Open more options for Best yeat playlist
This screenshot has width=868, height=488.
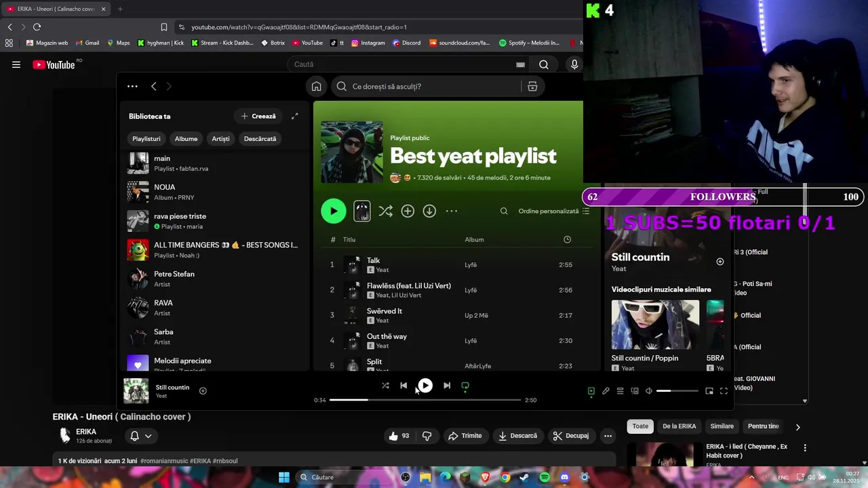(x=452, y=211)
